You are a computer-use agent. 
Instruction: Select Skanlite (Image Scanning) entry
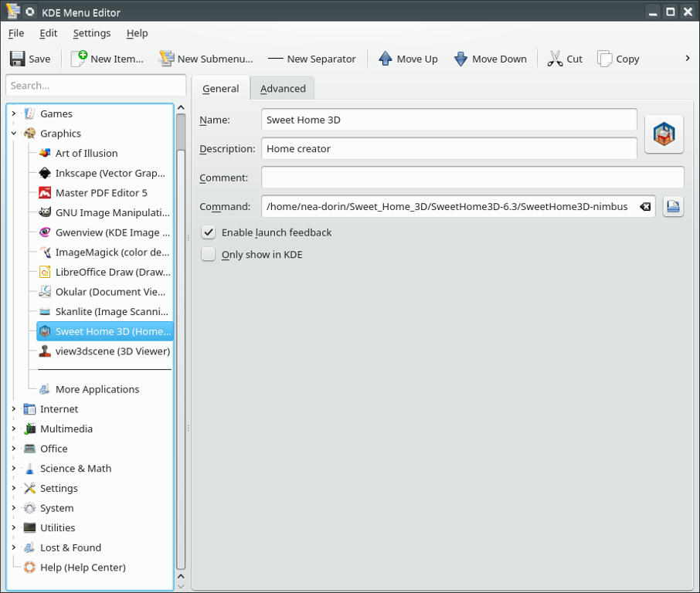(104, 311)
